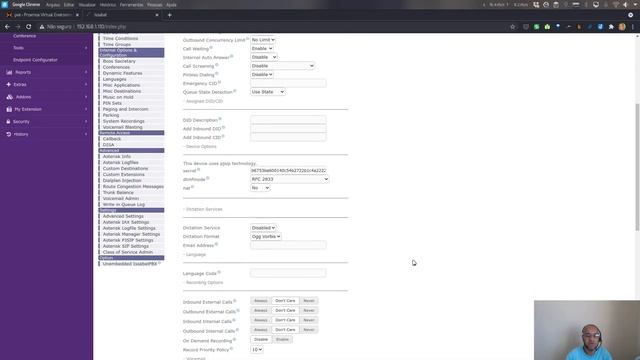Screen dimensions: 640x360
Task: Open a new browser tab
Action: 169,15
